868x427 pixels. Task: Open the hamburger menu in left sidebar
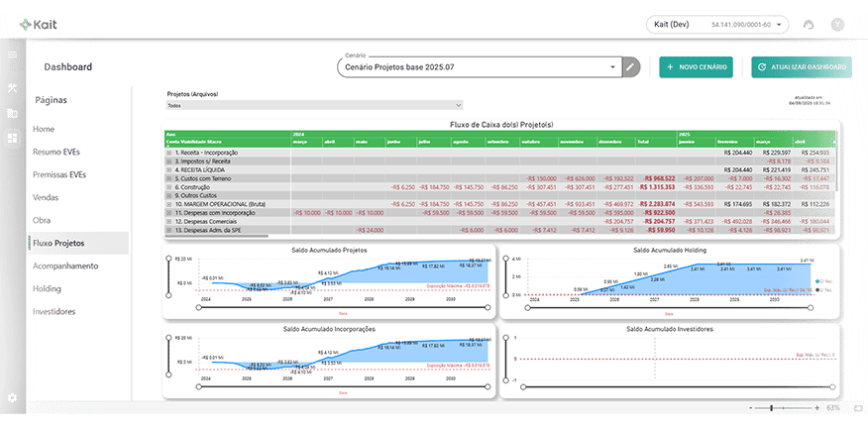click(12, 54)
